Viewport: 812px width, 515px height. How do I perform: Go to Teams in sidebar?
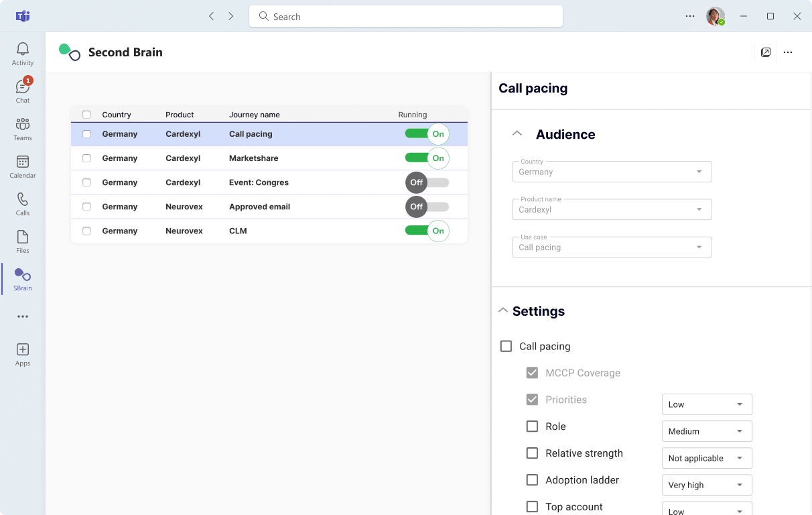23,129
